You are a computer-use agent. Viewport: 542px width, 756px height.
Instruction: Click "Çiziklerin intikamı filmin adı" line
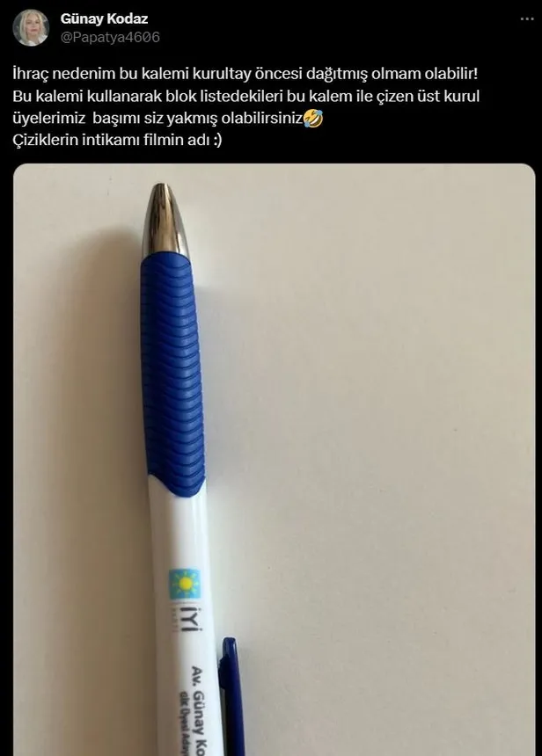click(117, 140)
